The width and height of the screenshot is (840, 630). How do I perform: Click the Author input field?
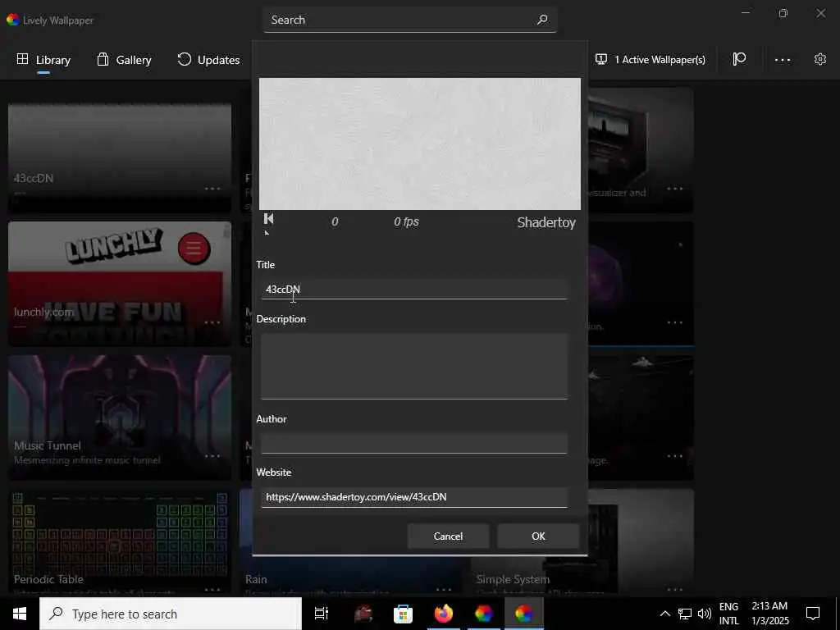coord(413,443)
